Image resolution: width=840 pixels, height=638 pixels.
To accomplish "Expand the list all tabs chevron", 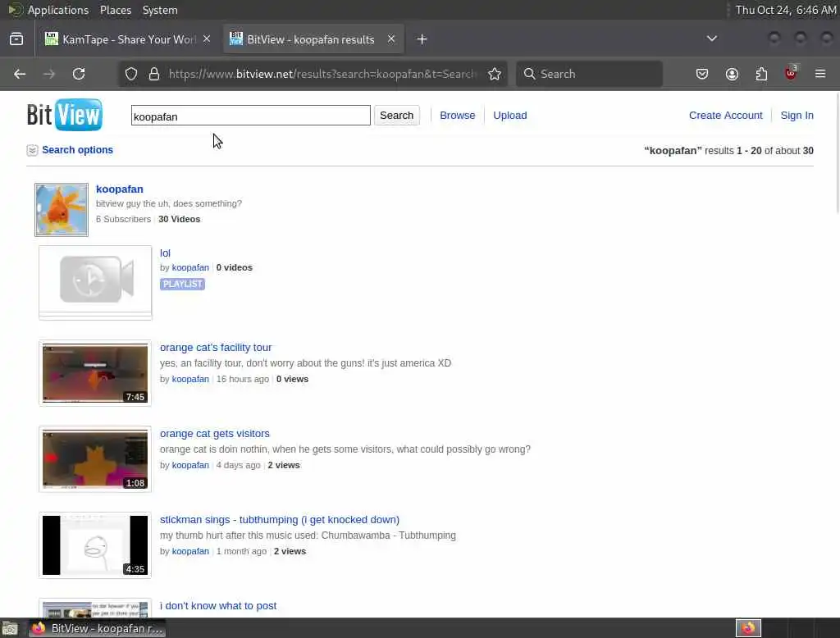I will tap(711, 39).
